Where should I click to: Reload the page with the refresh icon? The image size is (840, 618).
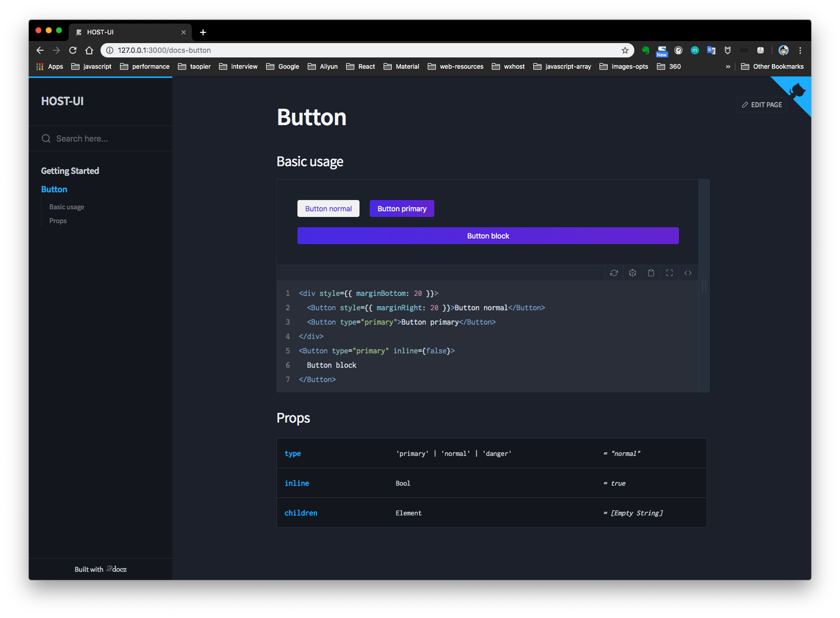[x=73, y=50]
